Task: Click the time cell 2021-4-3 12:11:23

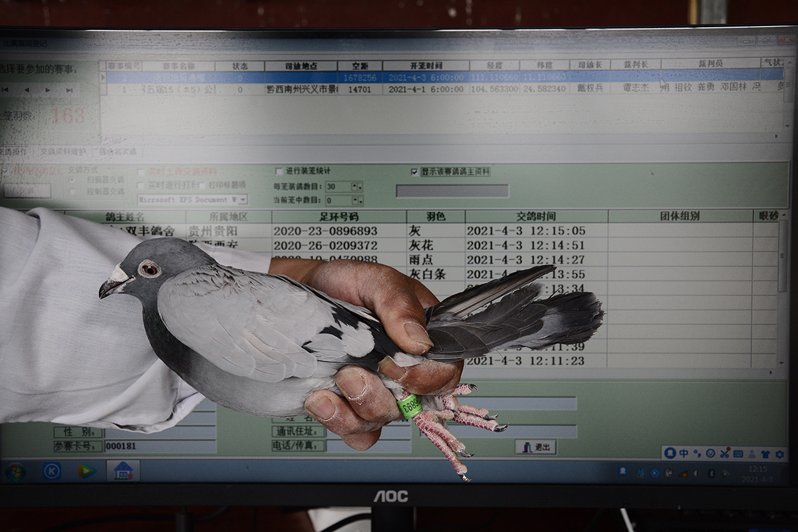Action: pyautogui.click(x=526, y=361)
